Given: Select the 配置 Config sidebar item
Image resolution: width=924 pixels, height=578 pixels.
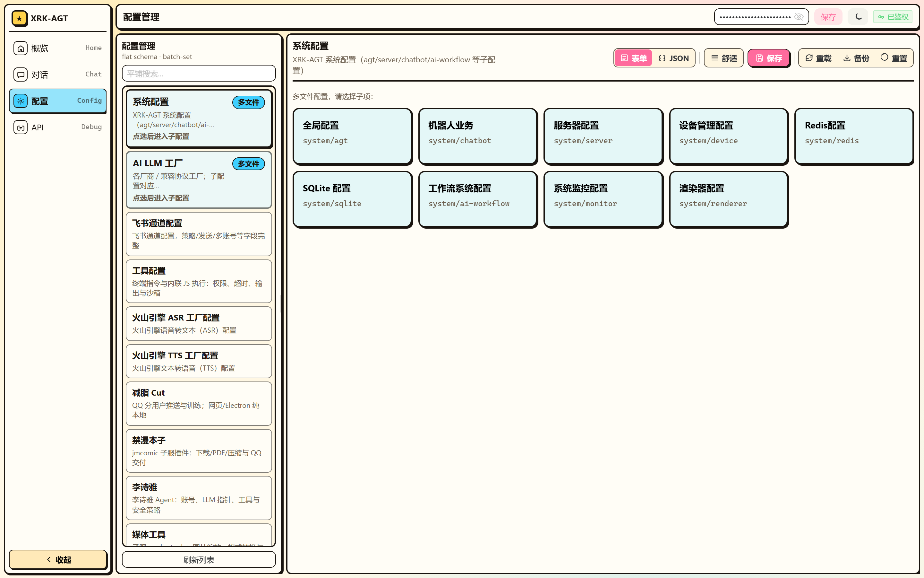Looking at the screenshot, I should [x=58, y=101].
